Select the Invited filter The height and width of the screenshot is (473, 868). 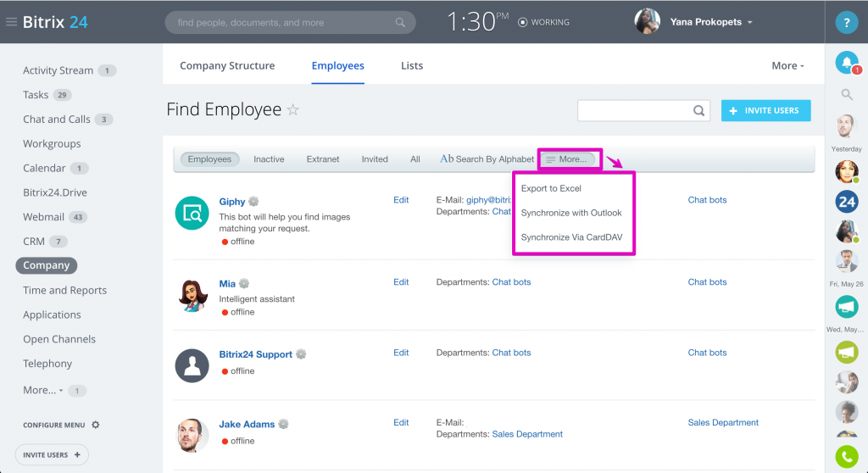[x=375, y=159]
